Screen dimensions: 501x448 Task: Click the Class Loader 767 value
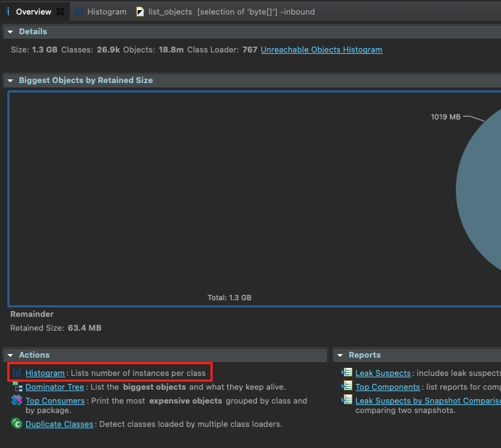[x=250, y=50]
